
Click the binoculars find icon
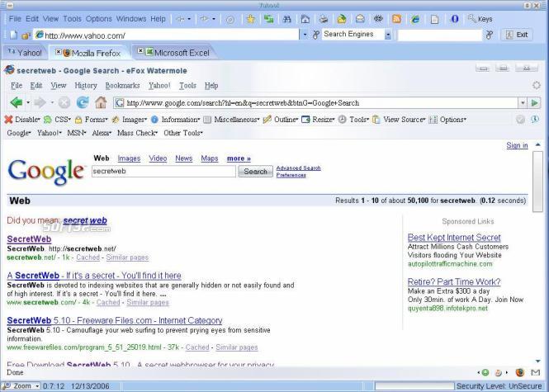(x=286, y=19)
